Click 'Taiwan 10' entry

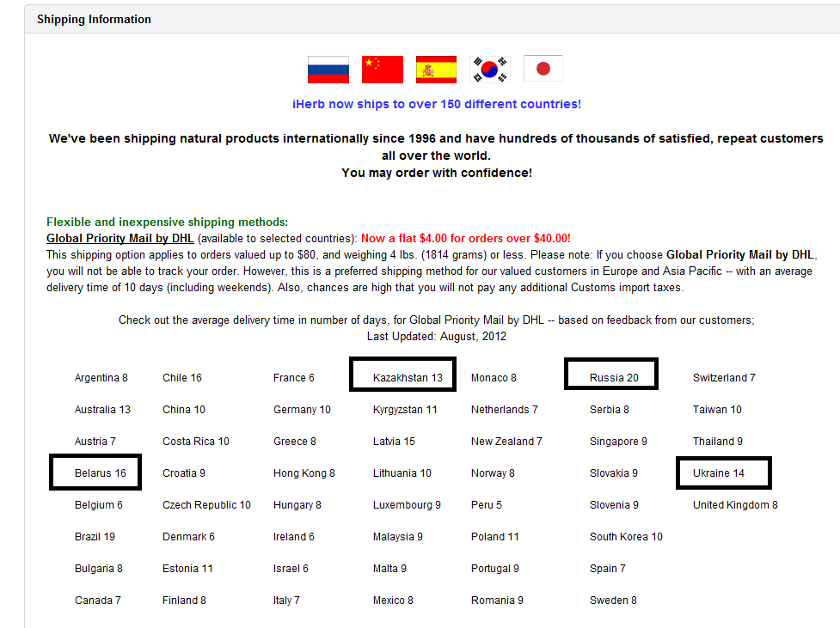pyautogui.click(x=717, y=410)
